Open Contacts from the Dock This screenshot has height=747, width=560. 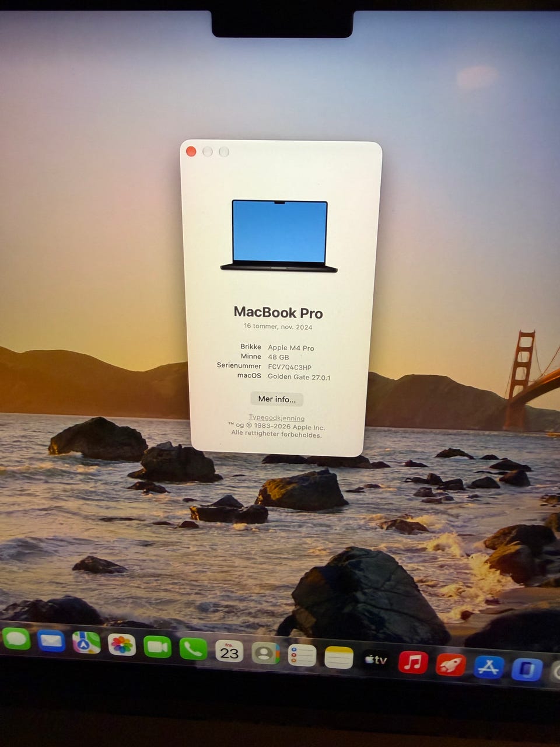pyautogui.click(x=265, y=654)
